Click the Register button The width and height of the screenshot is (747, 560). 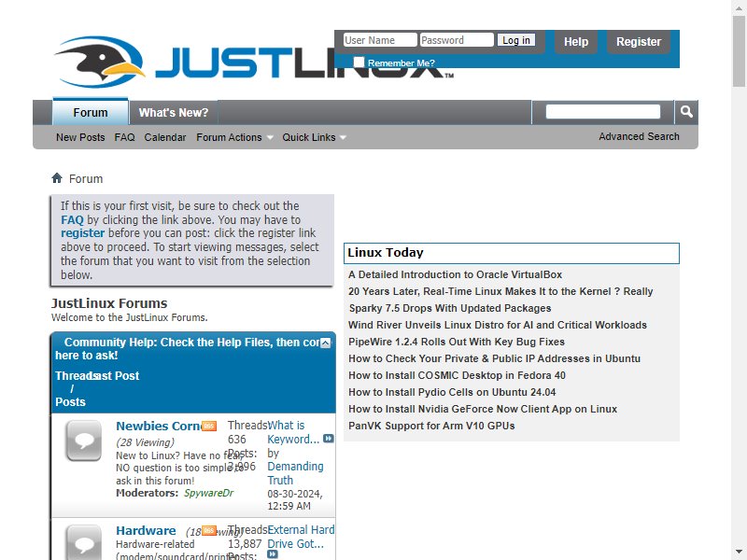click(x=639, y=42)
